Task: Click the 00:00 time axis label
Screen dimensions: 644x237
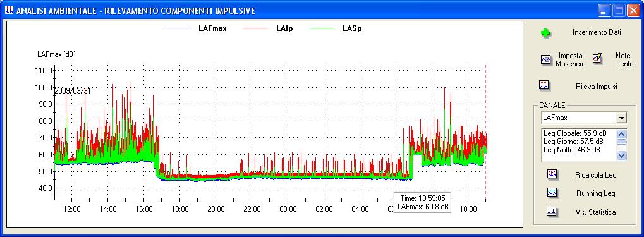Action: coord(288,209)
